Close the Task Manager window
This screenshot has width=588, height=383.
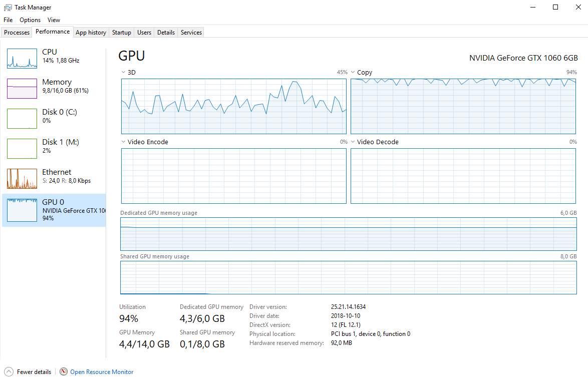pyautogui.click(x=578, y=7)
